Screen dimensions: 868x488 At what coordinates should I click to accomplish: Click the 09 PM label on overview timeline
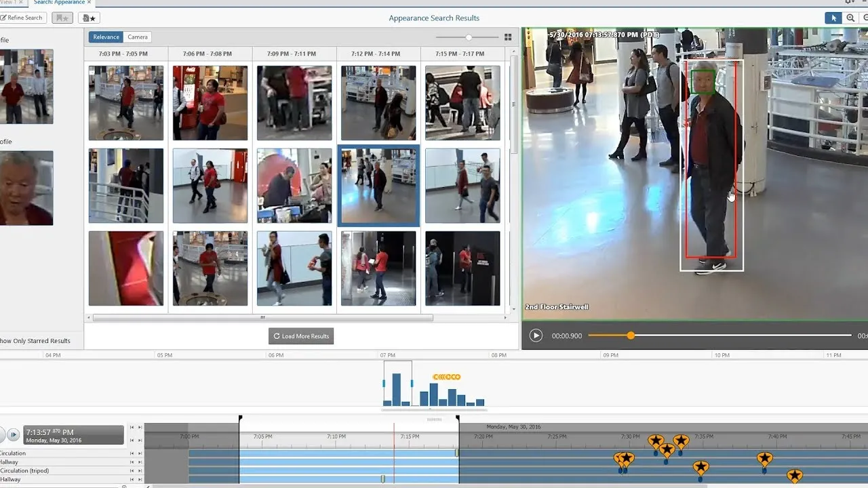(x=610, y=355)
